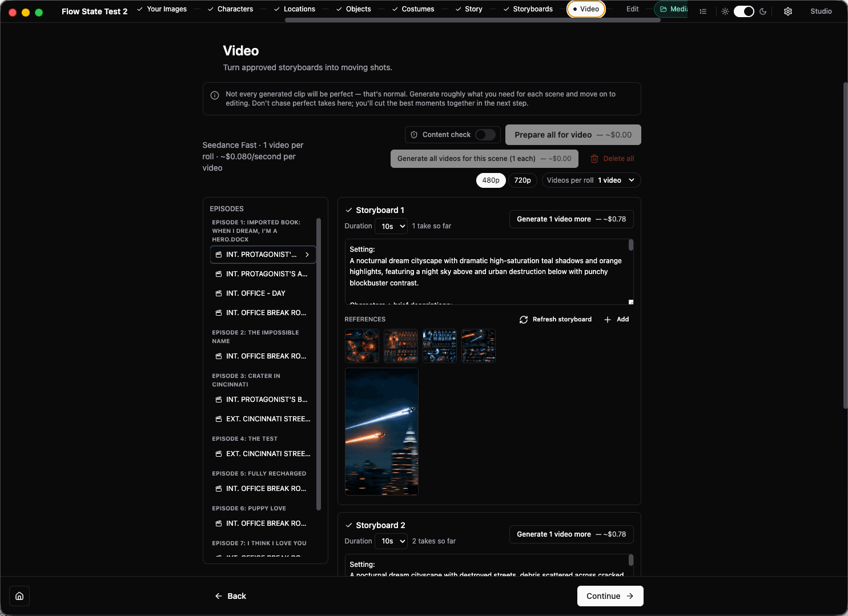The width and height of the screenshot is (848, 616).
Task: Open Videos per roll dropdown
Action: point(592,180)
